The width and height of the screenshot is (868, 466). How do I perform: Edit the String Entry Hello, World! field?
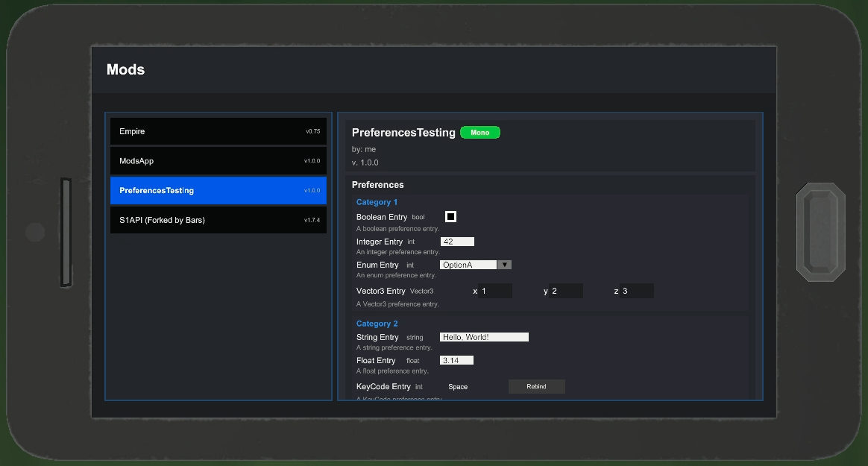coord(485,337)
